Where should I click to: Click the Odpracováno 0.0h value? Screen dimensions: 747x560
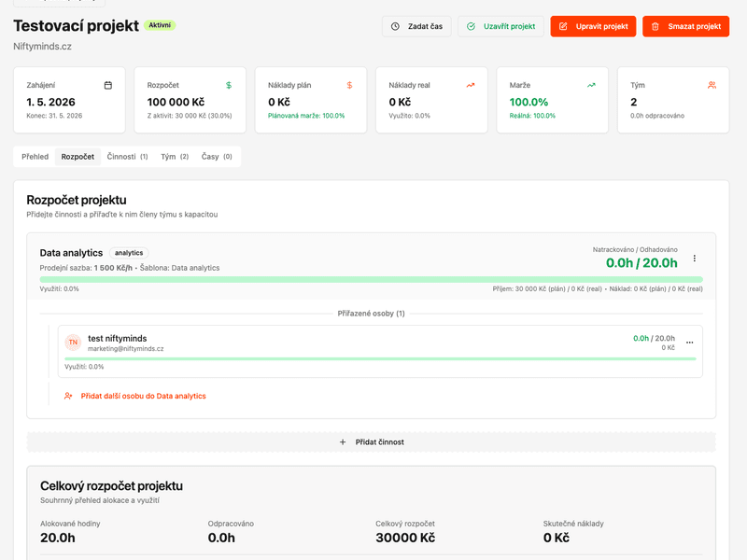click(x=221, y=538)
